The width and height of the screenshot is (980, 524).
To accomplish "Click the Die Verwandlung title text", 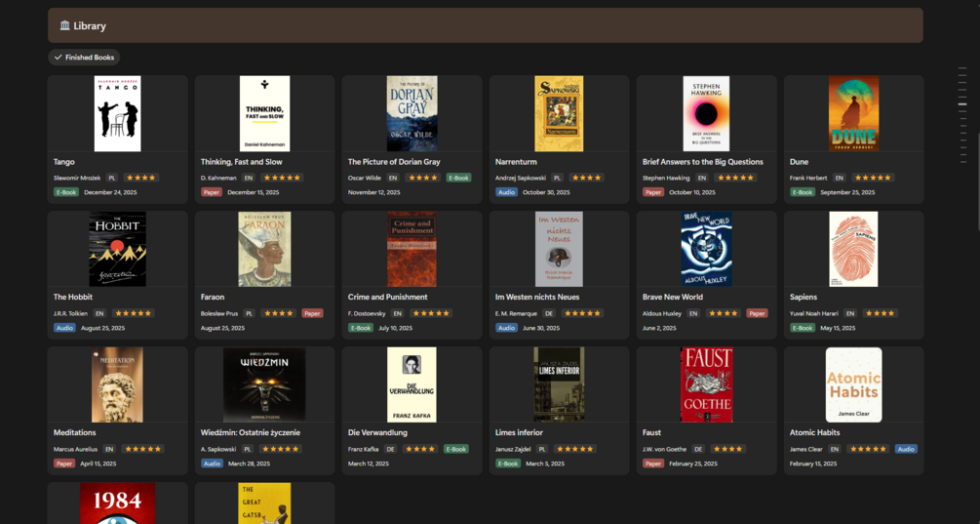I will [377, 432].
